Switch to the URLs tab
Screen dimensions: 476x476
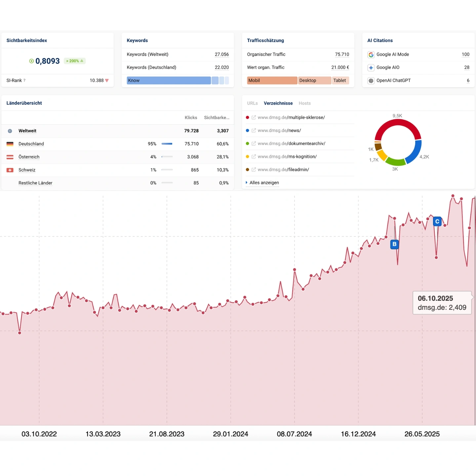click(252, 103)
